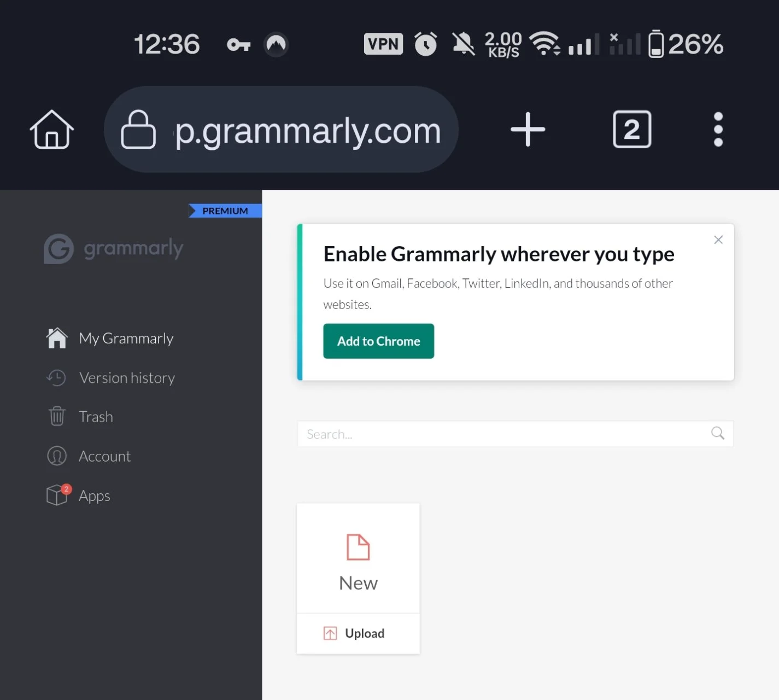Screen dimensions: 779x700
Task: Tap the browser home icon
Action: pos(52,130)
